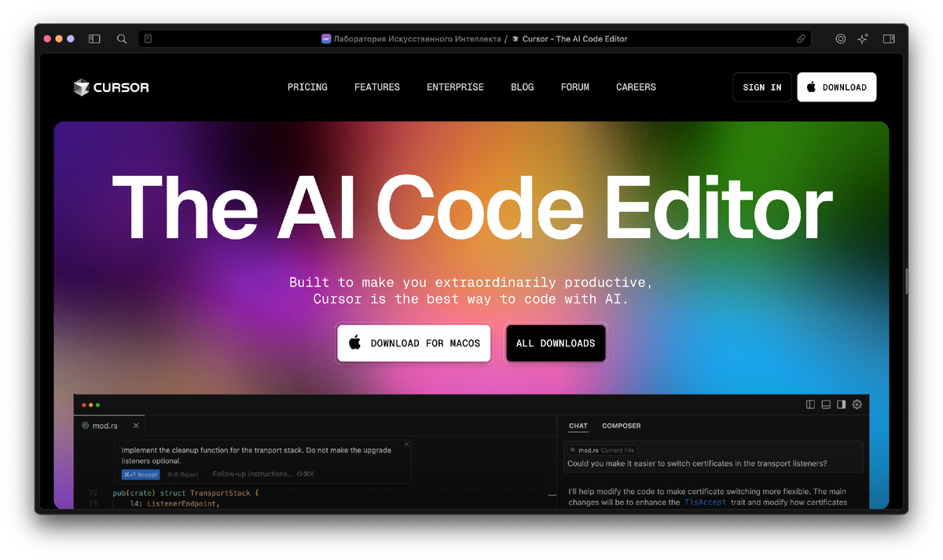Click Download for macOS button
943x560 pixels.
tap(414, 343)
